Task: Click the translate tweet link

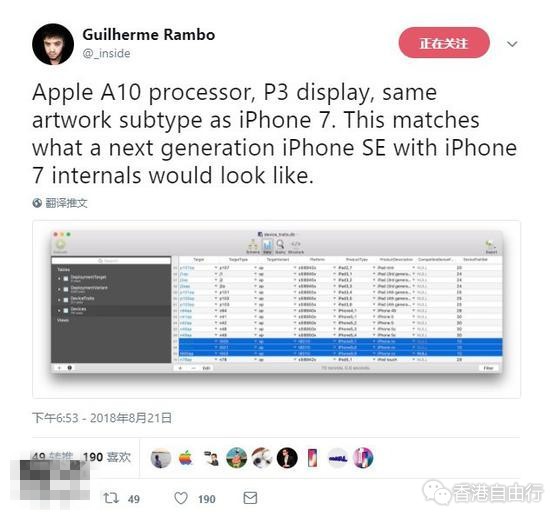Action: click(x=66, y=203)
